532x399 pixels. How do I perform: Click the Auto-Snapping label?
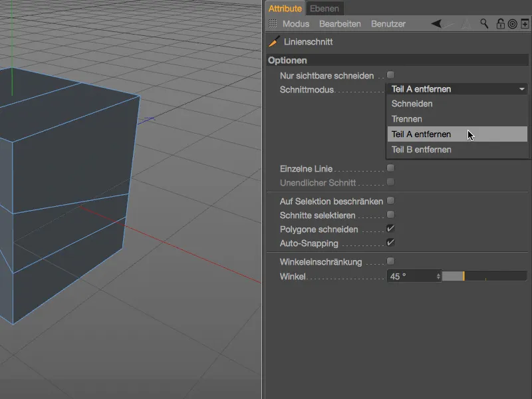[309, 243]
